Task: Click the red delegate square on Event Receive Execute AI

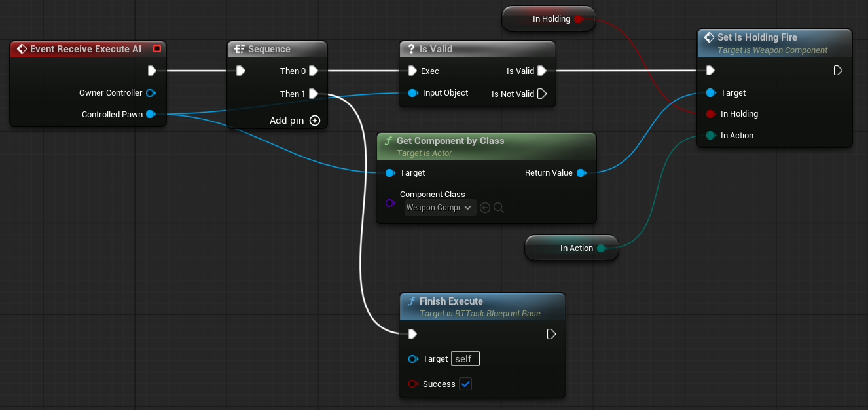Action: click(156, 49)
